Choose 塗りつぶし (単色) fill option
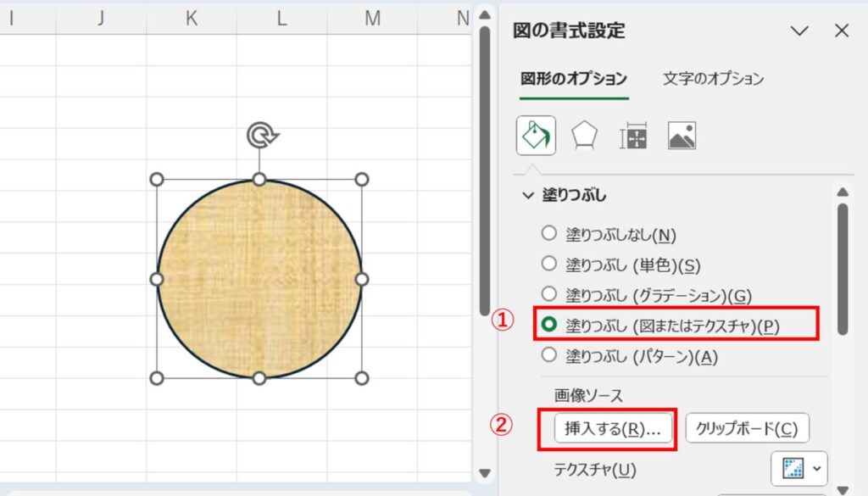This screenshot has width=868, height=496. pyautogui.click(x=548, y=264)
